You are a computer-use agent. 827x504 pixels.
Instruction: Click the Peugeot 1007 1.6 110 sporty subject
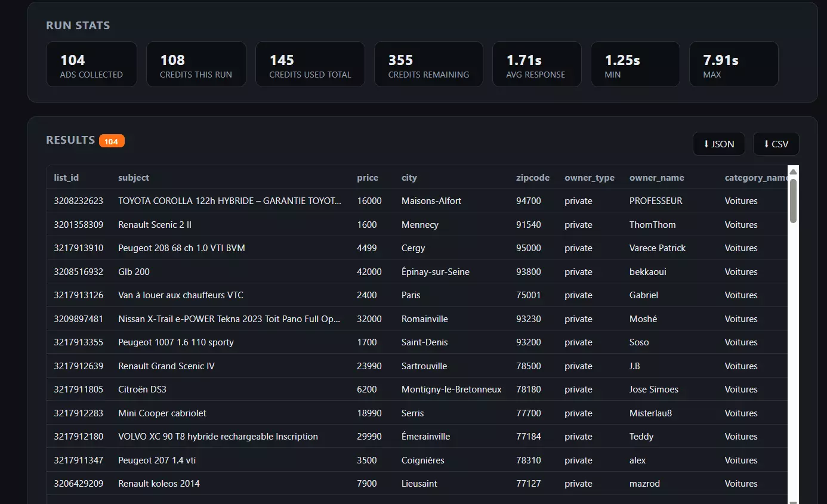(x=176, y=342)
